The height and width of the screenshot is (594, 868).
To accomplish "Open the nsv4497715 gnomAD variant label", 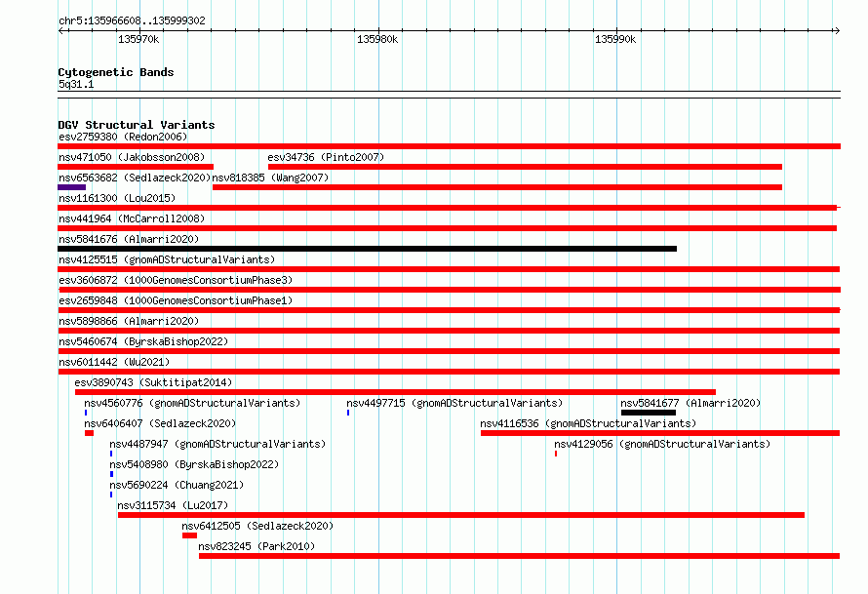I will point(454,403).
